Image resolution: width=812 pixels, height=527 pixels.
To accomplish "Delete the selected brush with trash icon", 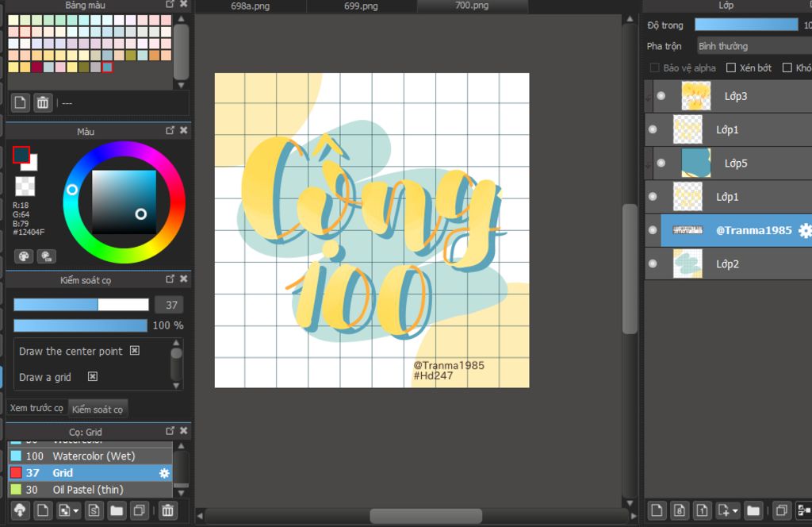I will coord(167,510).
